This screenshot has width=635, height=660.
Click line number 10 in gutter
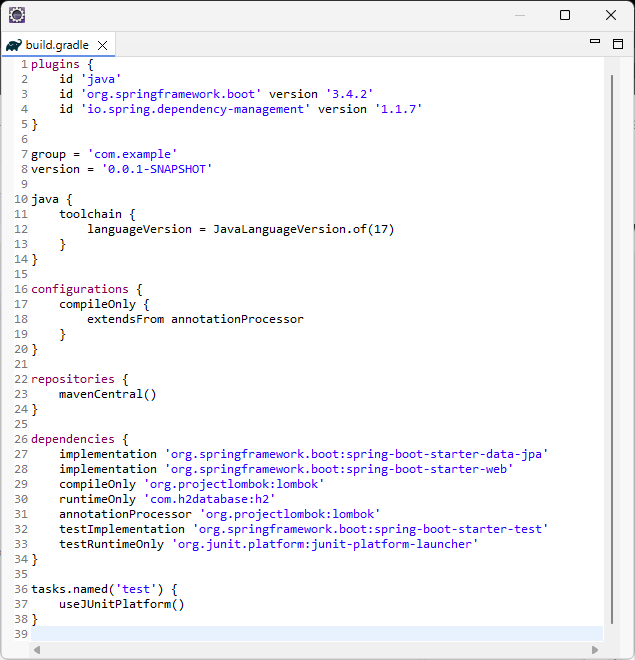tap(21, 199)
